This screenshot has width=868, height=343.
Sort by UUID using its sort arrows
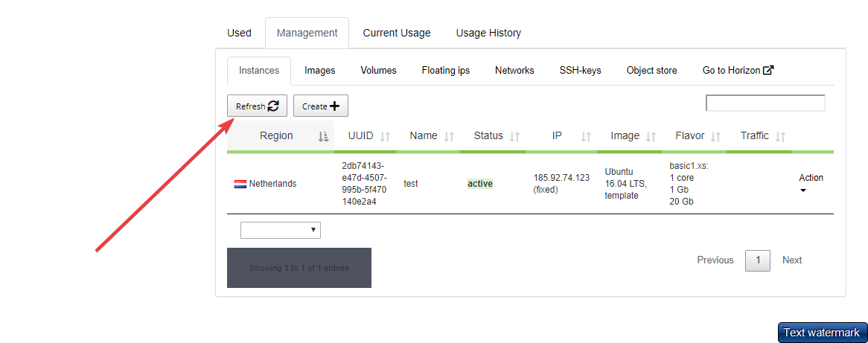click(385, 136)
